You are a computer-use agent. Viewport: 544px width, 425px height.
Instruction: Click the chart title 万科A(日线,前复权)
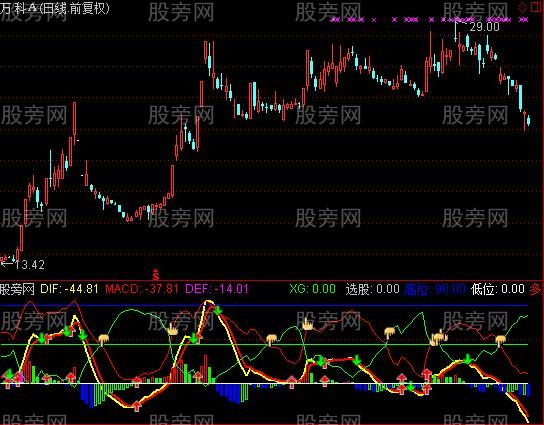click(55, 8)
